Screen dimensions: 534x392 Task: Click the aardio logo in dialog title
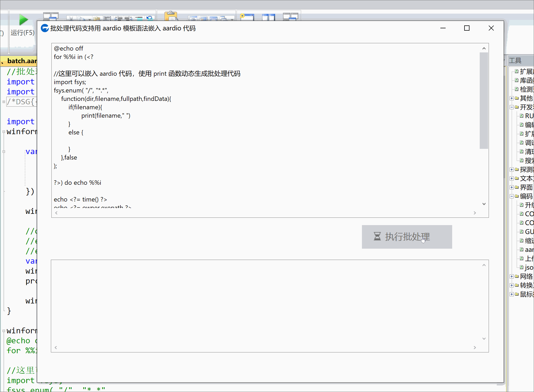point(45,28)
